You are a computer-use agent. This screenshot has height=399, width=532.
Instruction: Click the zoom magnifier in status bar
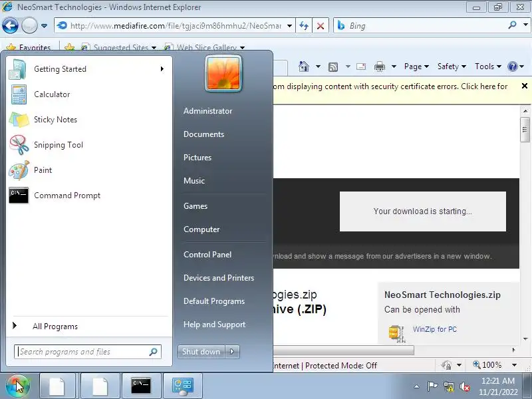477,365
